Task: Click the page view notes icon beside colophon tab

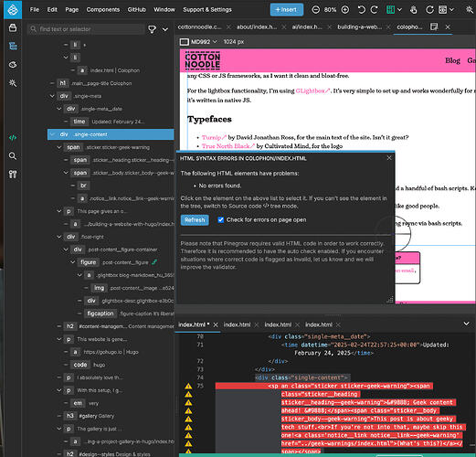Action: tap(434, 27)
